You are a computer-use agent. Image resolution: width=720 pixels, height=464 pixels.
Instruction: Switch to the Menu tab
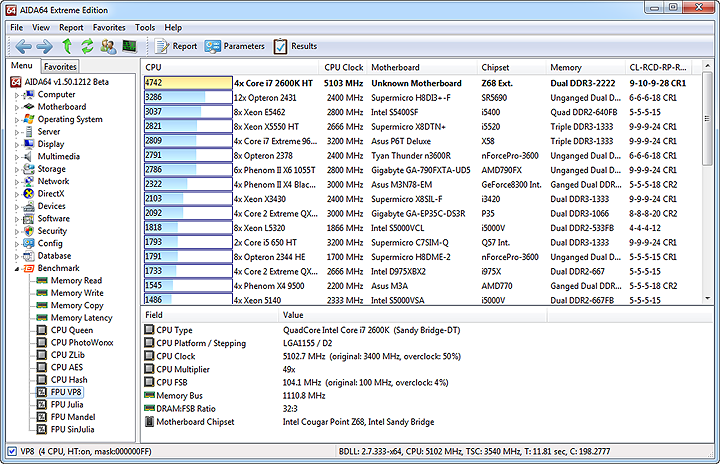[x=22, y=66]
